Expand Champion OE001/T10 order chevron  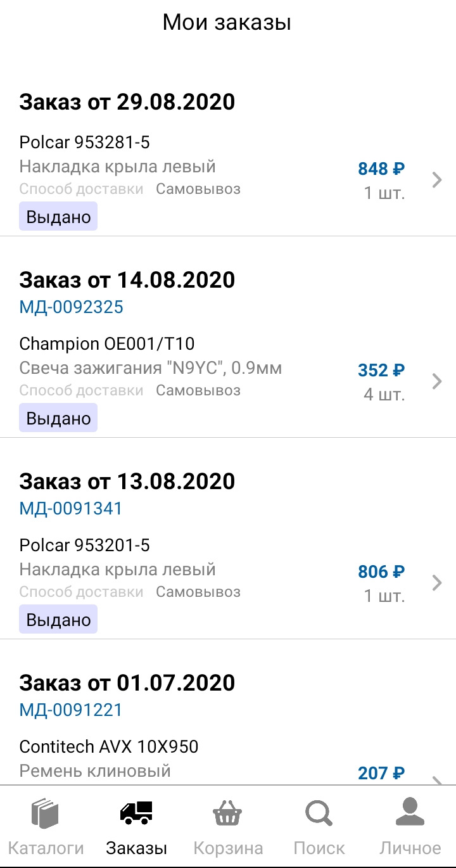(436, 381)
